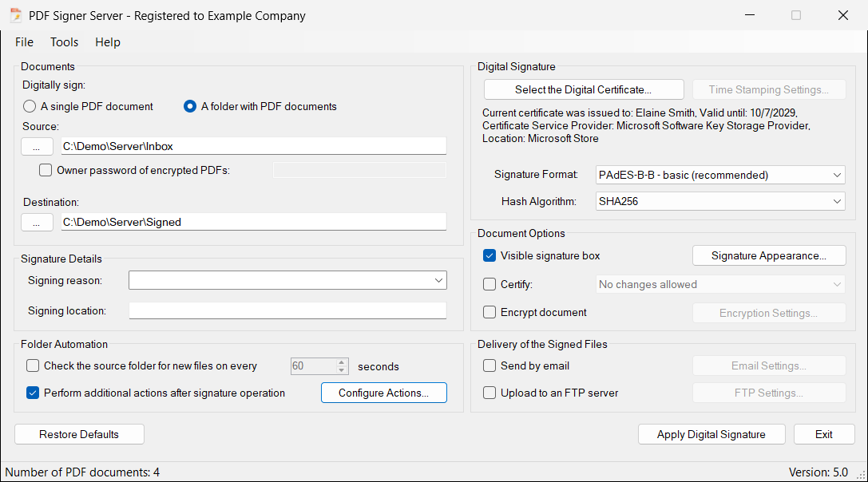Decrease the seconds interval with down arrow

(x=342, y=370)
